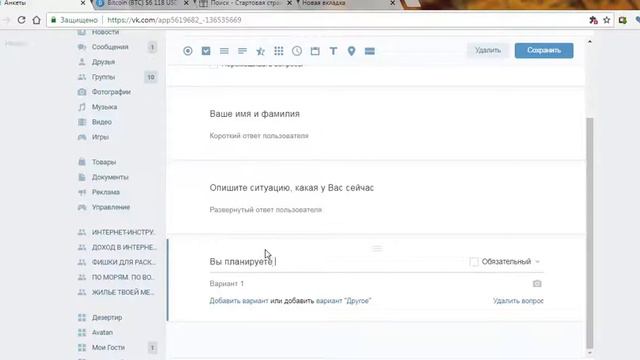
Task: Open Музыка in sidebar
Action: [x=104, y=107]
